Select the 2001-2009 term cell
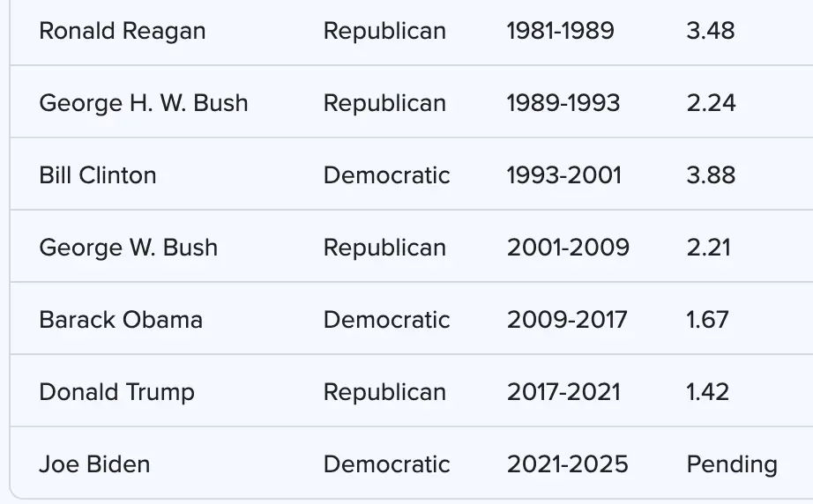 [x=568, y=248]
